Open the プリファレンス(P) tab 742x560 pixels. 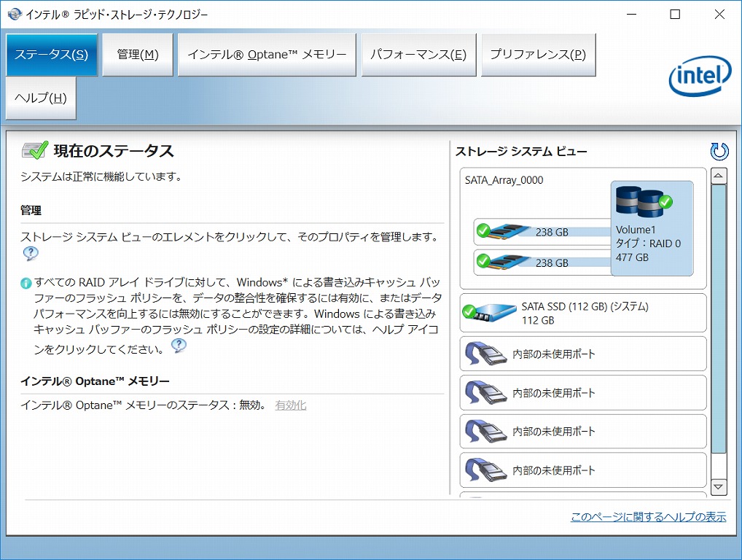coord(538,55)
